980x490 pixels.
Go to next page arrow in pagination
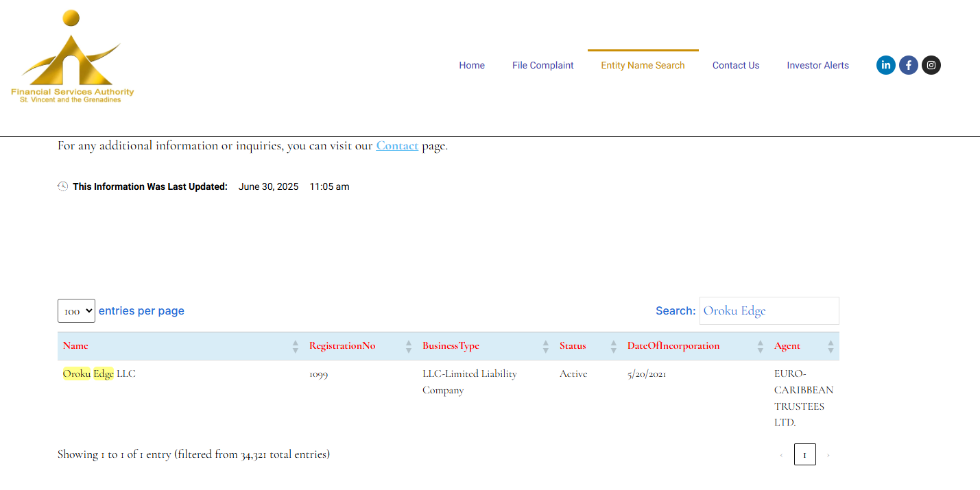828,455
